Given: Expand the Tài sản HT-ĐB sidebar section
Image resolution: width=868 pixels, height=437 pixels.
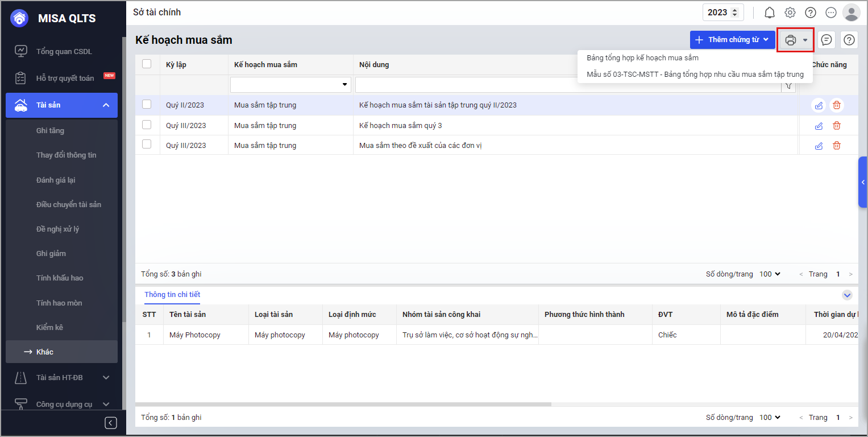Looking at the screenshot, I should point(106,377).
